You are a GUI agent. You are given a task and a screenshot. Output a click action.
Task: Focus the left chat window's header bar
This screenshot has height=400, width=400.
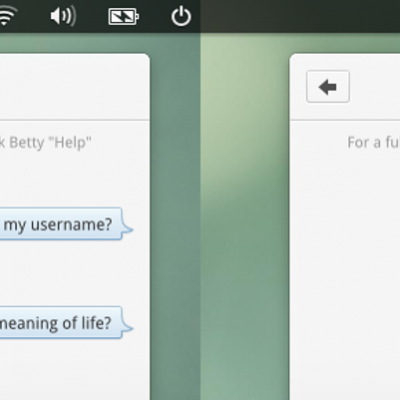(x=75, y=87)
